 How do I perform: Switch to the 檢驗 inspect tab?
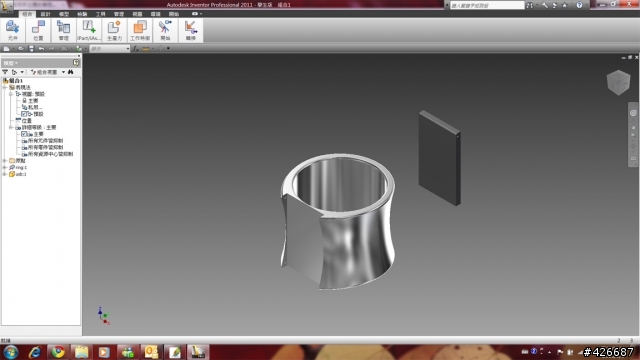click(82, 14)
